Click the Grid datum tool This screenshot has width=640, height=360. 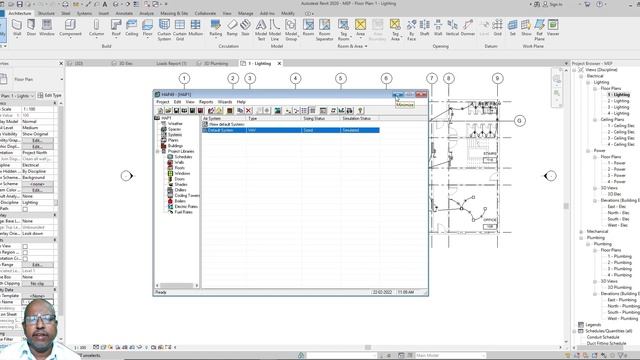[x=498, y=28]
